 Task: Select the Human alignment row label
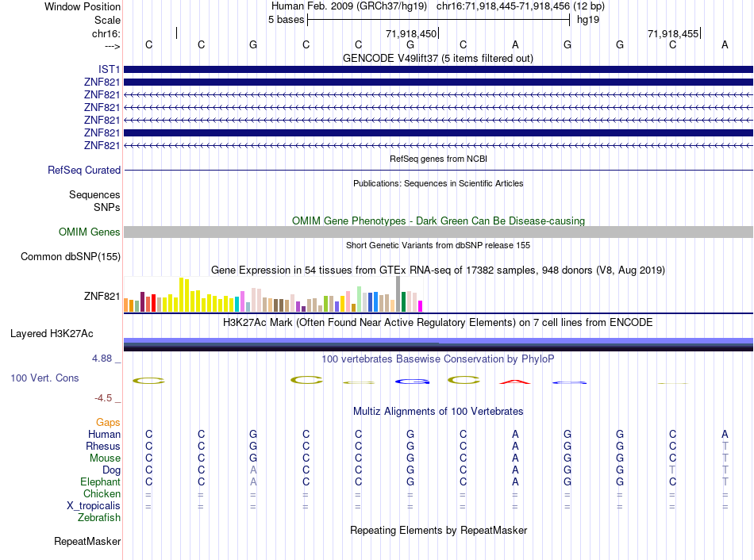click(x=104, y=435)
